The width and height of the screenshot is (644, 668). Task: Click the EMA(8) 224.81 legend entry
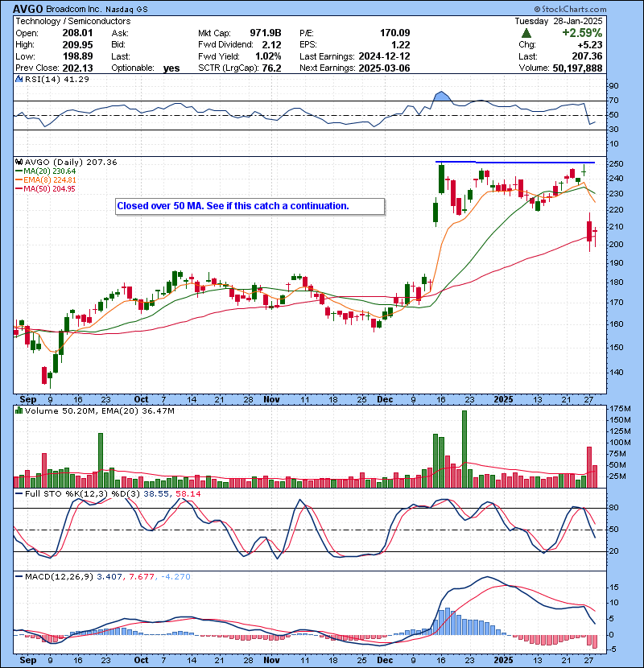(x=46, y=180)
